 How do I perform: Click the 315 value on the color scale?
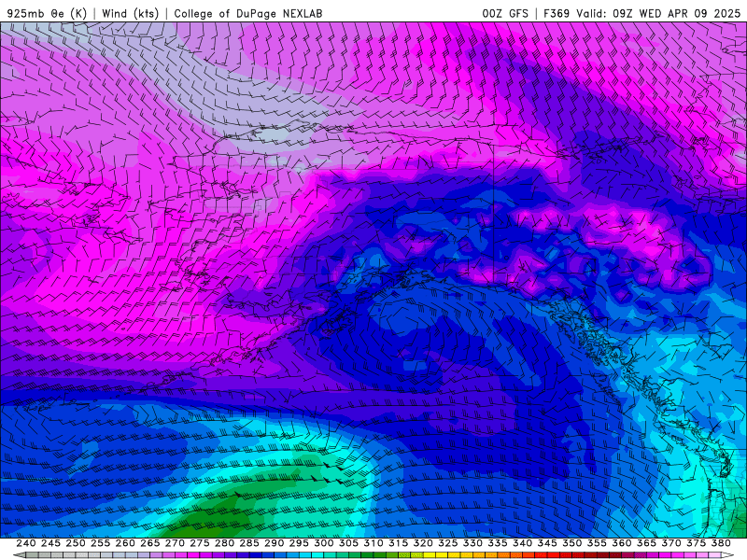pyautogui.click(x=398, y=543)
